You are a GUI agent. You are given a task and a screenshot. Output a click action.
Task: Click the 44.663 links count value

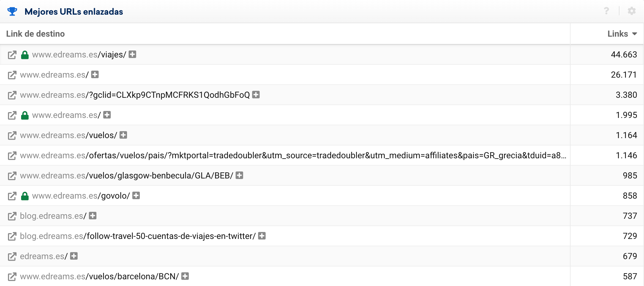point(623,55)
